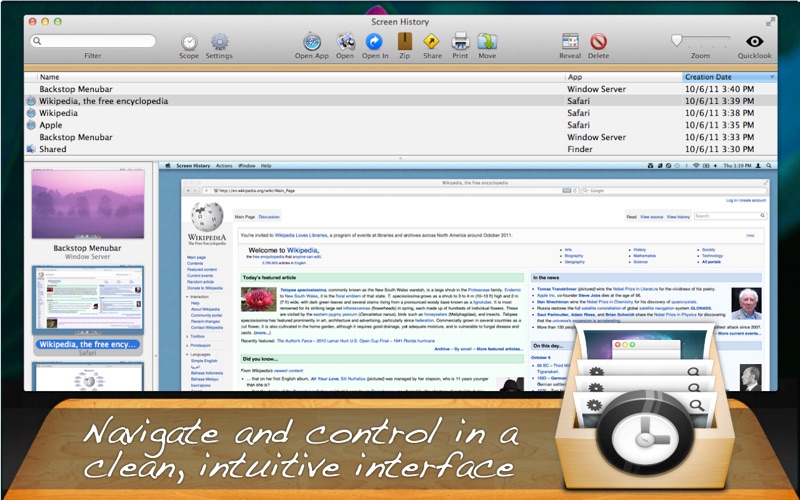Toggle Quicklook with the eye icon
The width and height of the screenshot is (800, 500).
[x=755, y=41]
